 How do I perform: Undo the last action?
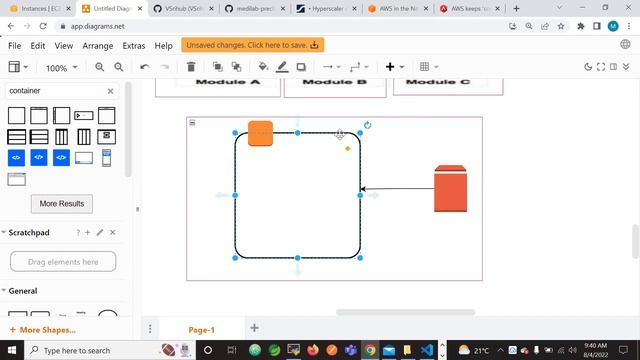tap(144, 67)
